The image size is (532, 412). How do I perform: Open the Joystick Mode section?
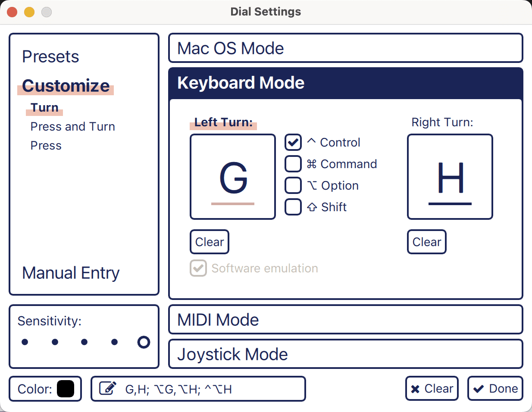coord(346,354)
